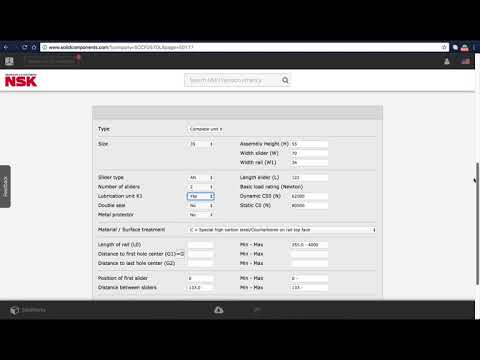This screenshot has height=360, width=480.
Task: Open the user account icon
Action: point(447,61)
